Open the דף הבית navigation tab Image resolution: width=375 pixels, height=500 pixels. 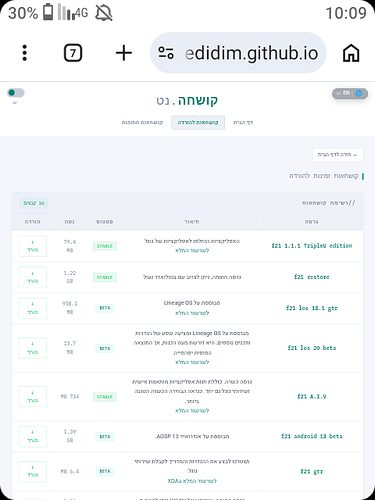click(243, 123)
